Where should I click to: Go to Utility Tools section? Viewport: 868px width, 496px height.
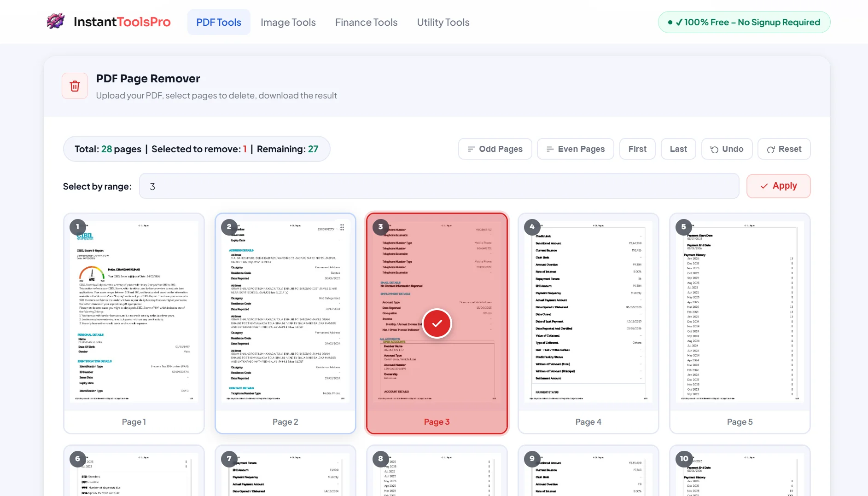pos(443,22)
